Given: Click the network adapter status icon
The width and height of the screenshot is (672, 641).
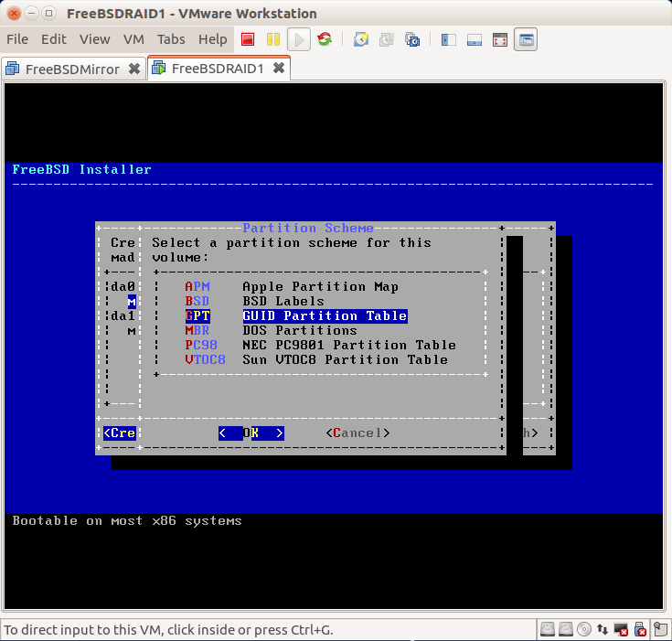Looking at the screenshot, I should coord(603,629).
